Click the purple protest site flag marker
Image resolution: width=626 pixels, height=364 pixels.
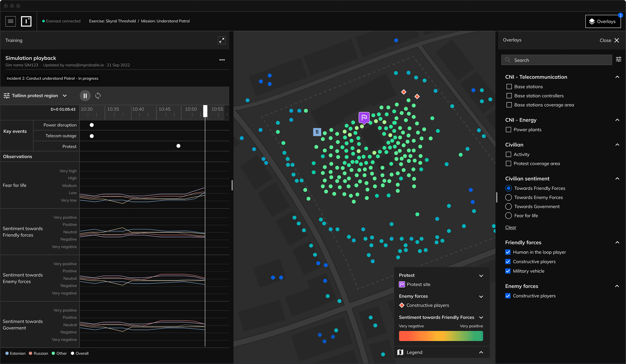[364, 117]
